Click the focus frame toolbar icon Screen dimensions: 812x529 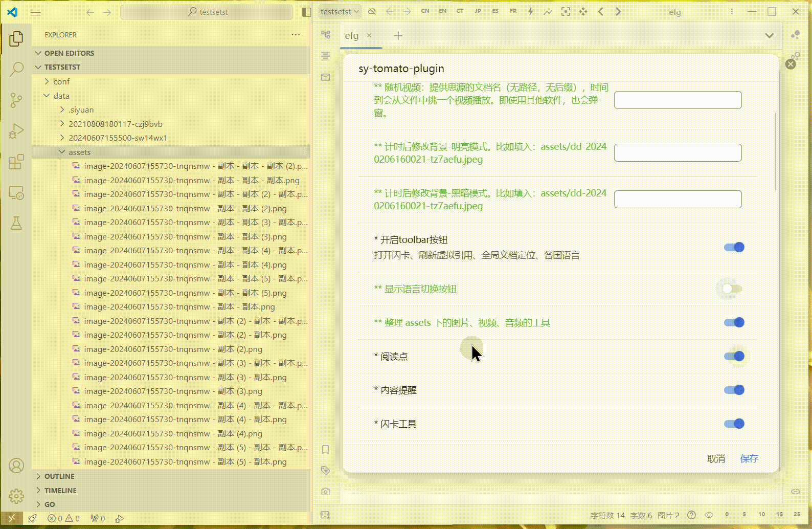click(x=566, y=11)
